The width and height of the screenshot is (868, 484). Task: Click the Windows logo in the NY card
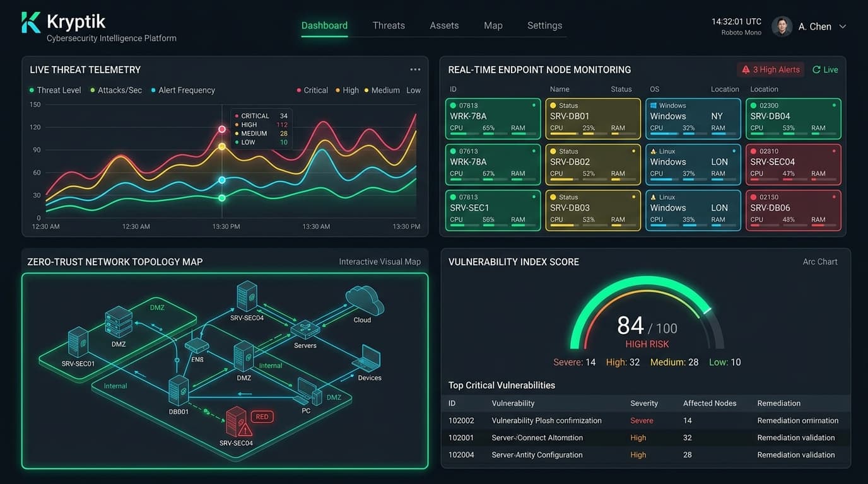(654, 105)
